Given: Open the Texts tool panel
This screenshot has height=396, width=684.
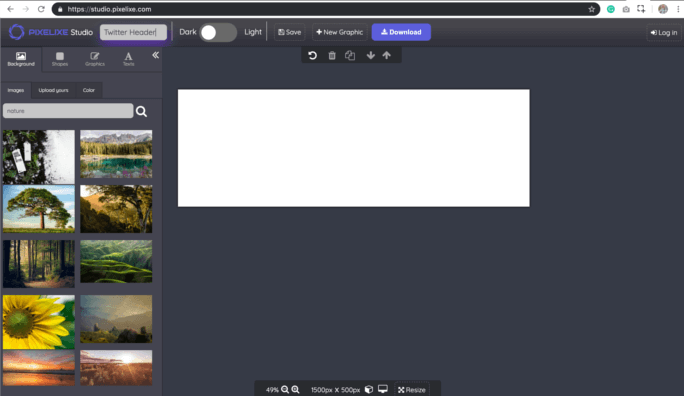Looking at the screenshot, I should pyautogui.click(x=128, y=59).
